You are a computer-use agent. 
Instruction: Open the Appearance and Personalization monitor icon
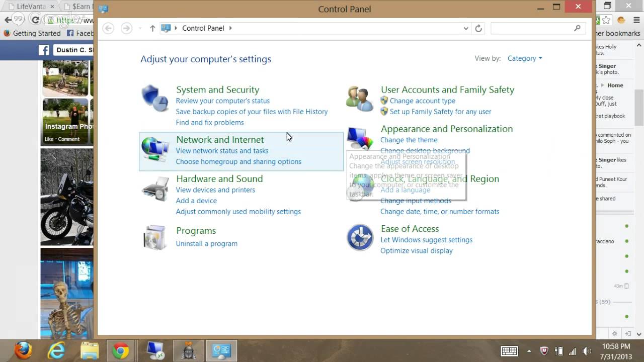coord(360,138)
